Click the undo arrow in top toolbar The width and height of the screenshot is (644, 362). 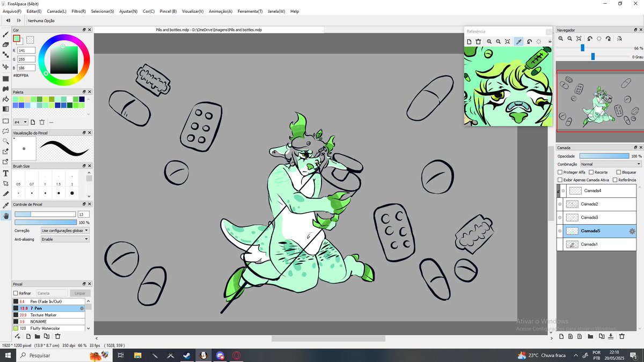8,20
